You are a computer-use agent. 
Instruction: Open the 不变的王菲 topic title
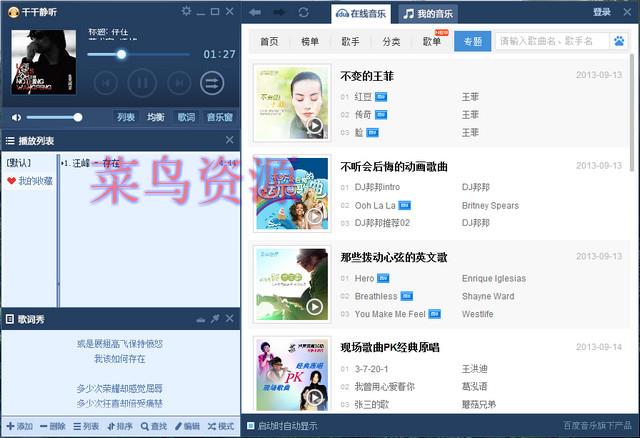coord(367,76)
